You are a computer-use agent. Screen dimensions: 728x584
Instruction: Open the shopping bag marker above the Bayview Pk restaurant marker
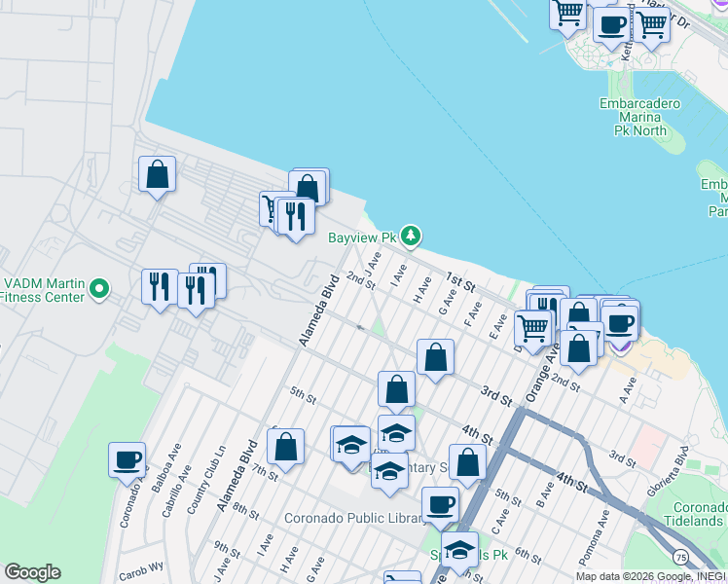tap(308, 188)
